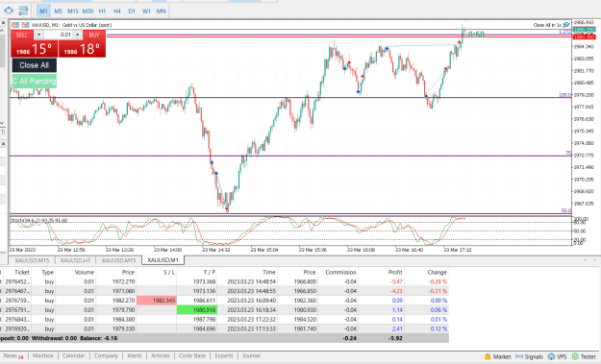Click the 0.01 volume input field
The width and height of the screenshot is (601, 364).
click(x=58, y=35)
